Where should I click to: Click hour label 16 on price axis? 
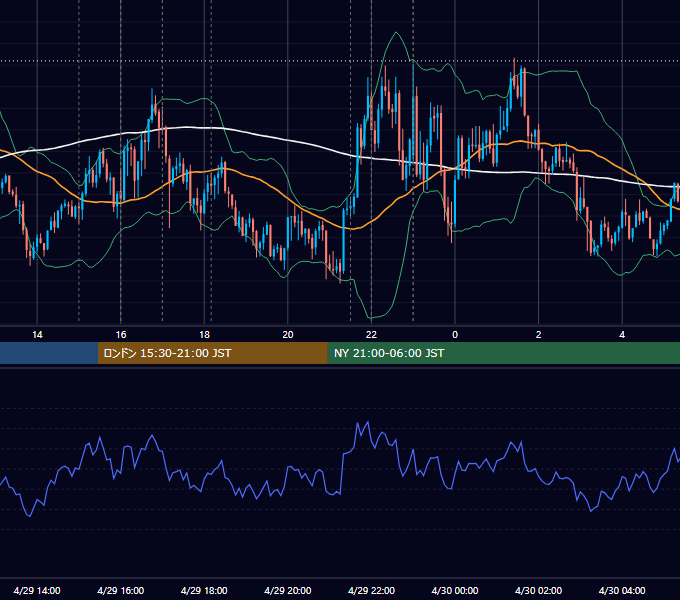point(121,335)
